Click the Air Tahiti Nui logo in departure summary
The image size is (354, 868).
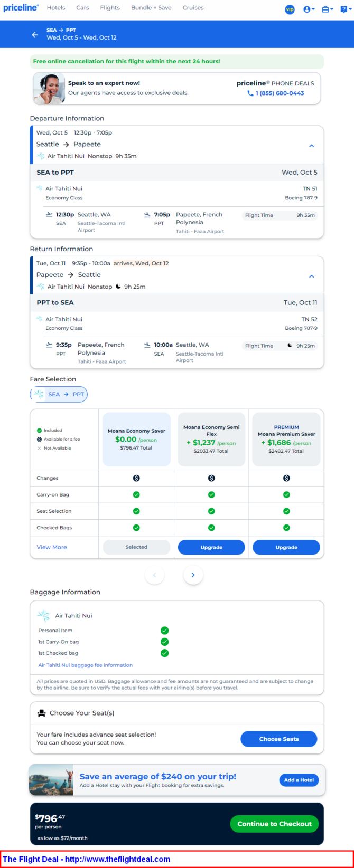pyautogui.click(x=40, y=156)
